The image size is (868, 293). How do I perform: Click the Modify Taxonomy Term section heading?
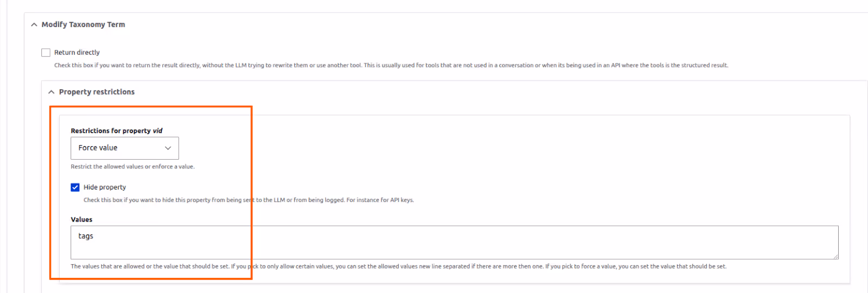point(83,24)
